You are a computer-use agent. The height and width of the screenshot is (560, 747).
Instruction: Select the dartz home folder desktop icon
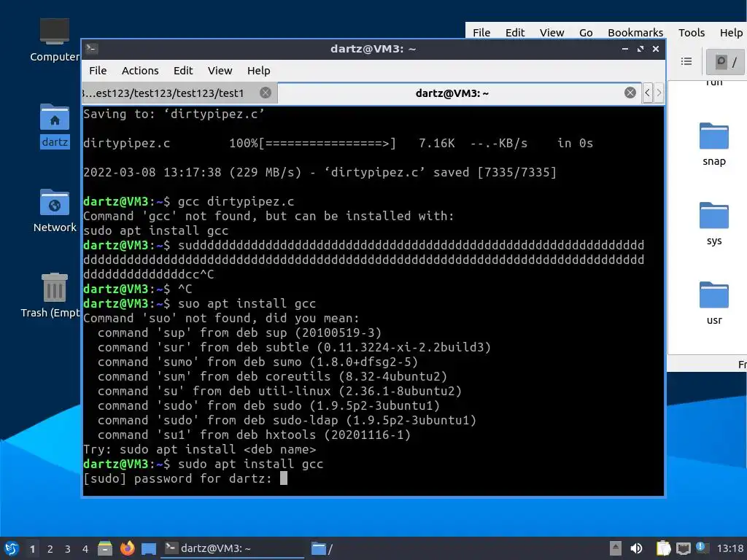54,125
